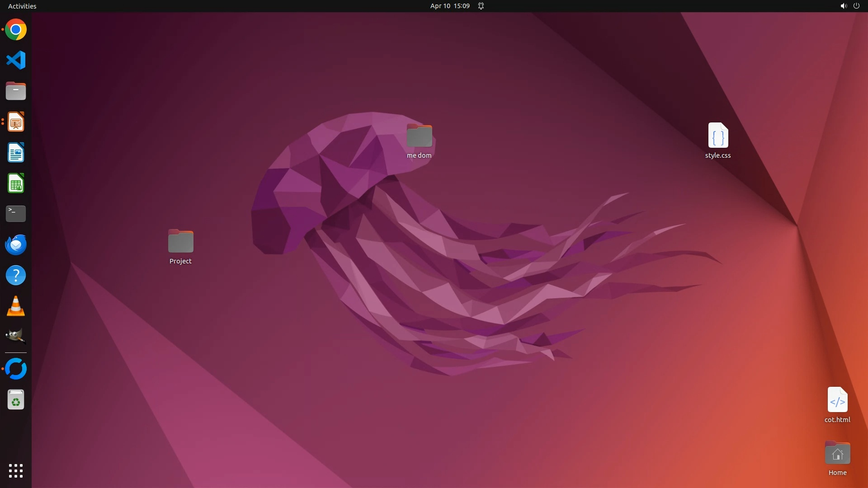The width and height of the screenshot is (868, 488).
Task: Click the blue circular sync app icon
Action: pyautogui.click(x=16, y=369)
